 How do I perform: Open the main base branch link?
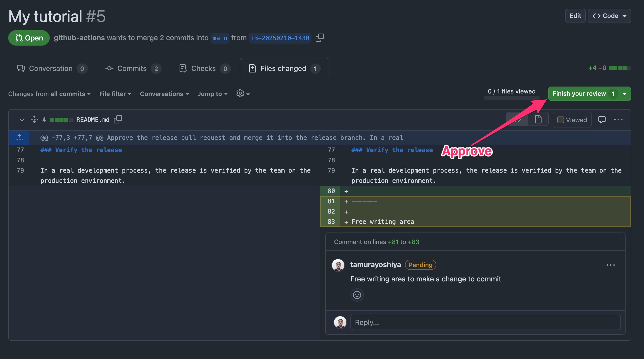coord(220,38)
